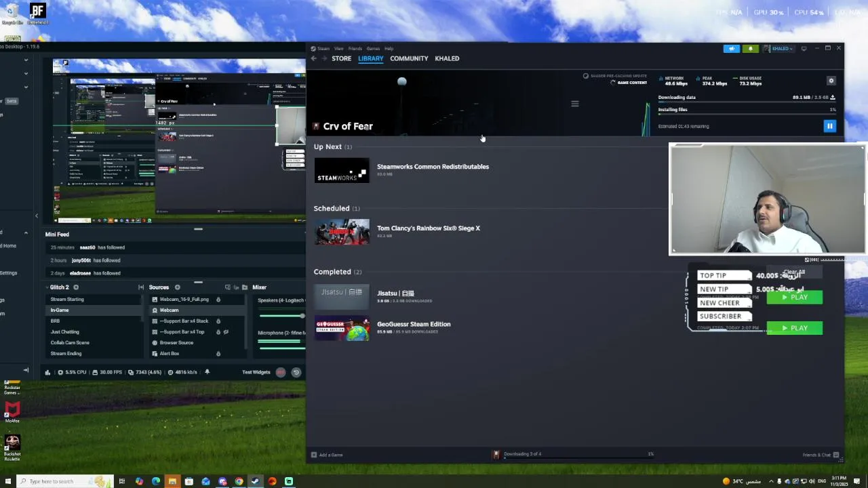Click Test Widgets button

256,372
